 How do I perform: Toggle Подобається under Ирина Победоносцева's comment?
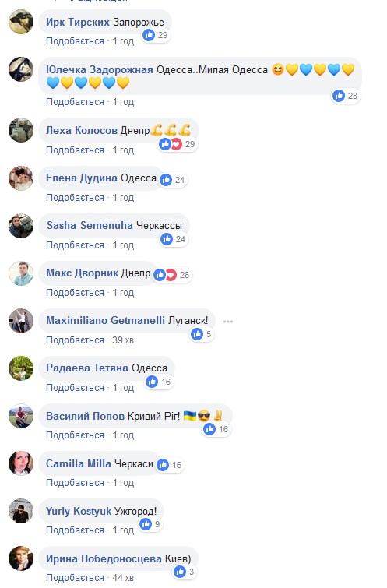[x=75, y=578]
